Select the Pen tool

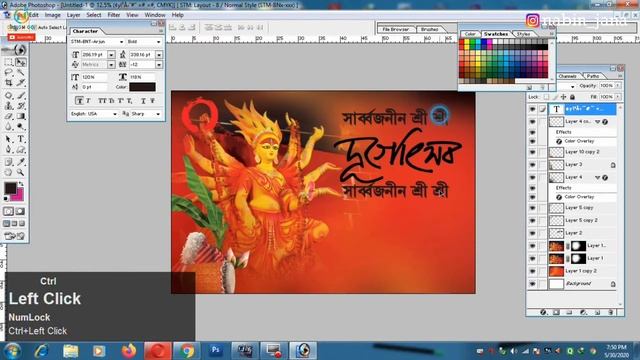(x=9, y=150)
